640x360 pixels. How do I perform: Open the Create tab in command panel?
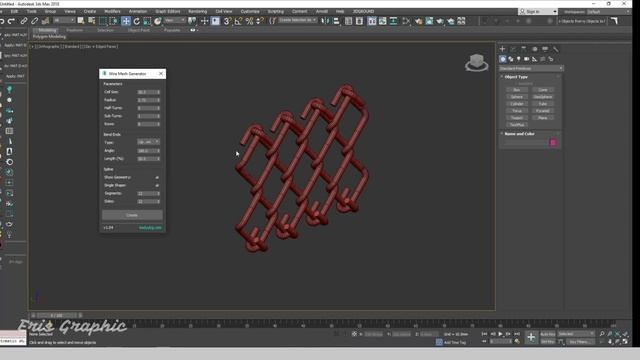[502, 49]
